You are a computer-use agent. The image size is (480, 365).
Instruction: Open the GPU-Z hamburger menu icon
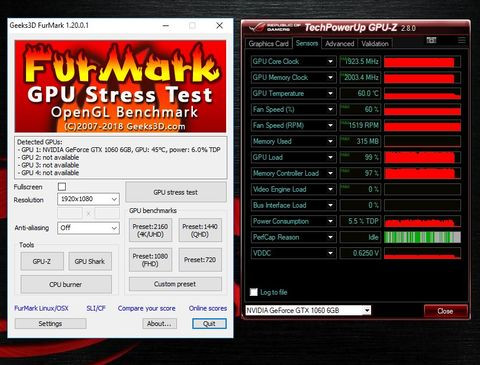click(462, 40)
